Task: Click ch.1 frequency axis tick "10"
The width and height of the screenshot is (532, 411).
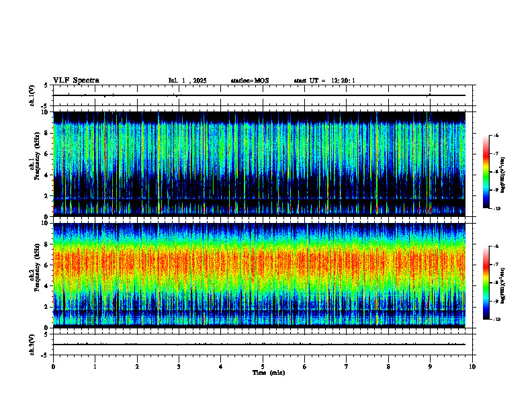Action: coord(46,112)
